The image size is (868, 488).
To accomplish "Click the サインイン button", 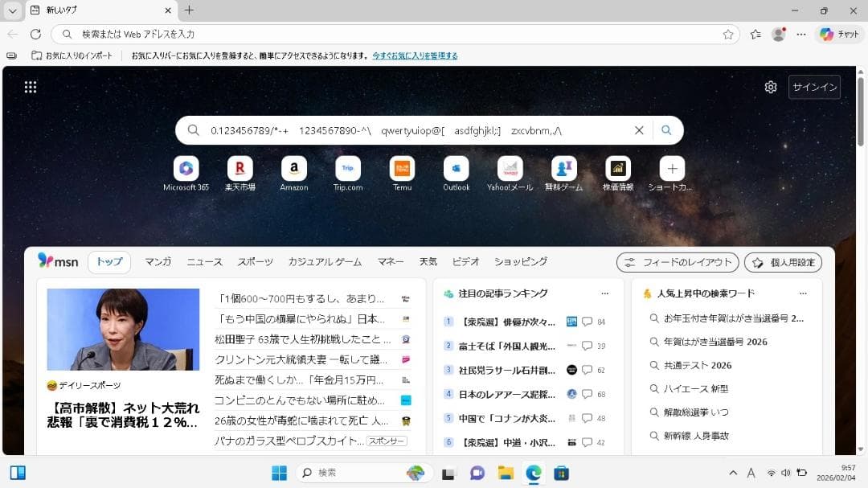I will pos(814,87).
